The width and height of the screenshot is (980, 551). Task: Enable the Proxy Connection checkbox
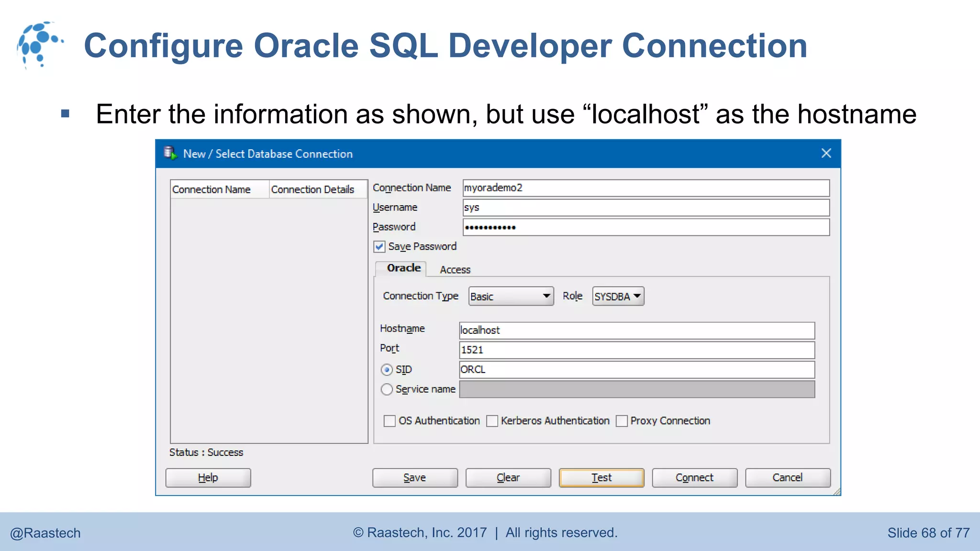[x=622, y=421]
